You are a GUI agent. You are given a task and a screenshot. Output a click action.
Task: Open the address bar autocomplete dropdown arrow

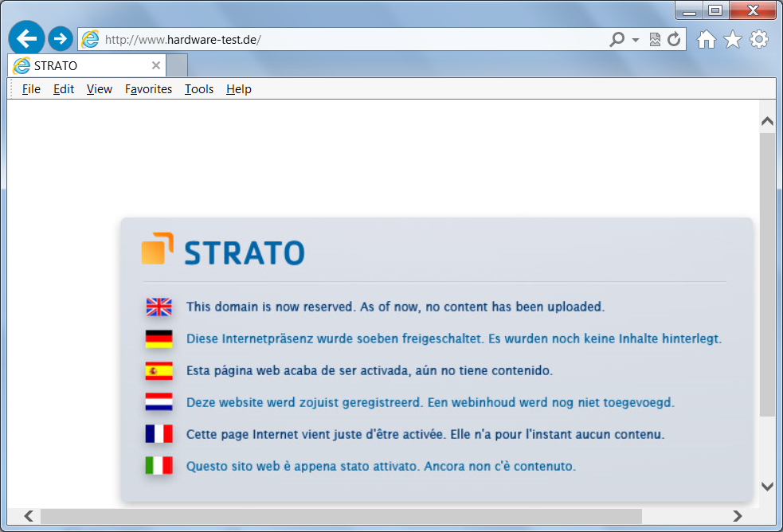635,40
